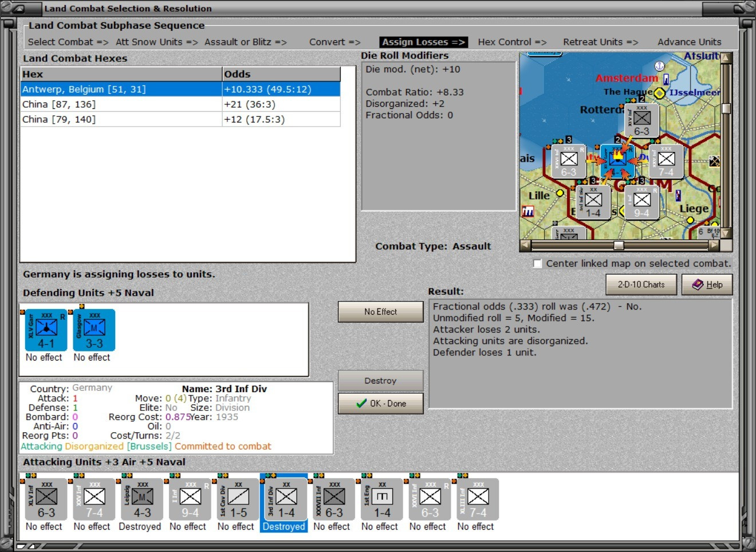
Task: Select XXV Inf 7-4 attacking unit counter
Action: (94, 500)
